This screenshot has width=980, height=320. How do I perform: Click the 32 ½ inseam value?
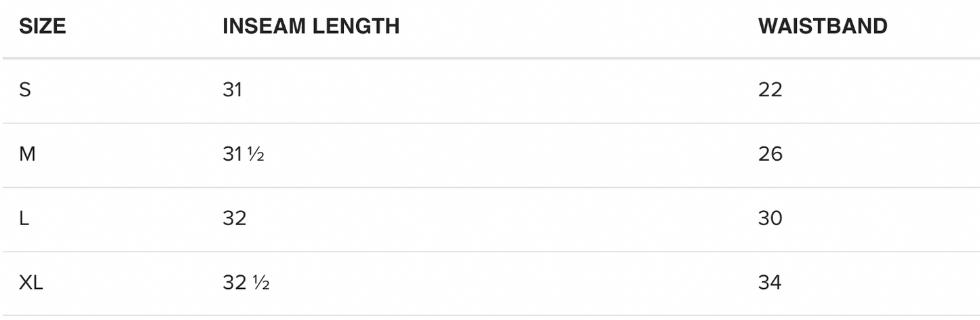pyautogui.click(x=246, y=283)
